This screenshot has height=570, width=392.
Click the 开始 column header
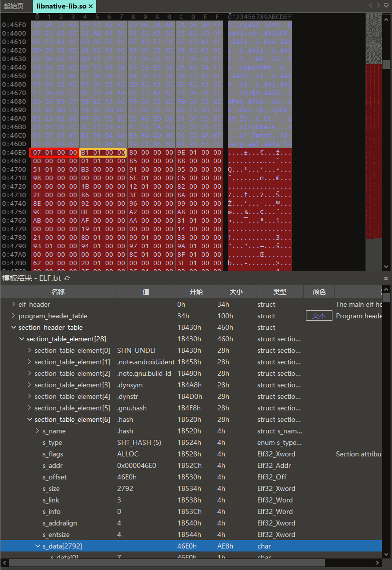(196, 292)
